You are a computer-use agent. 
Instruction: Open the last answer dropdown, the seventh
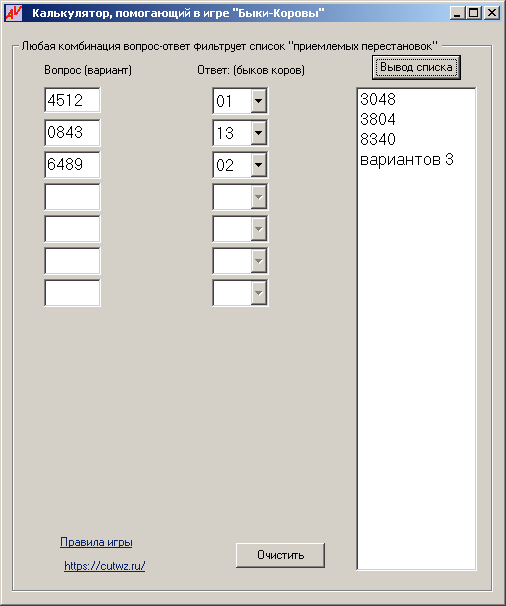258,293
